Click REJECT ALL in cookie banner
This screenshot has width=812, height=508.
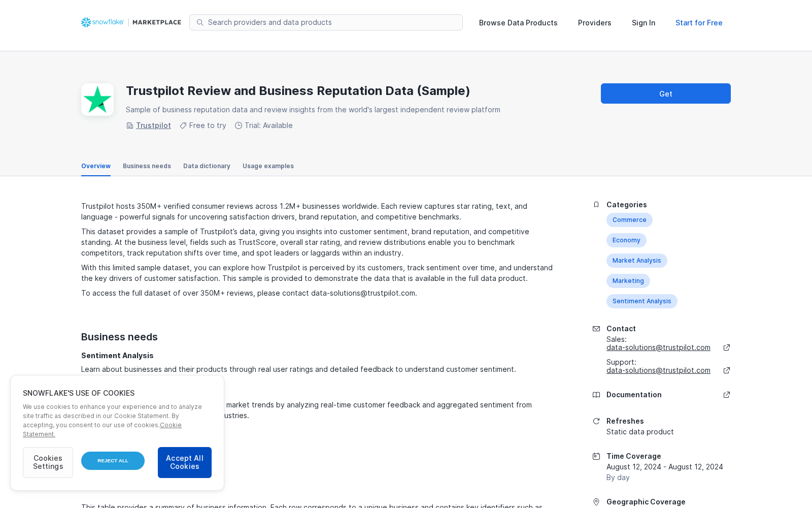pos(113,461)
